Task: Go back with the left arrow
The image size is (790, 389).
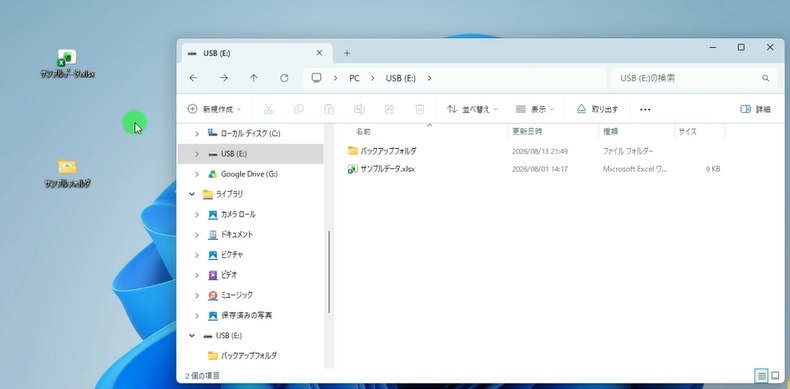Action: click(193, 78)
